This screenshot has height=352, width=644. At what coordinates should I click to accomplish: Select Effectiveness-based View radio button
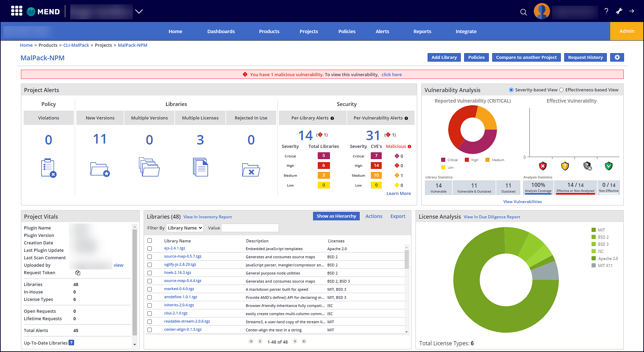562,90
